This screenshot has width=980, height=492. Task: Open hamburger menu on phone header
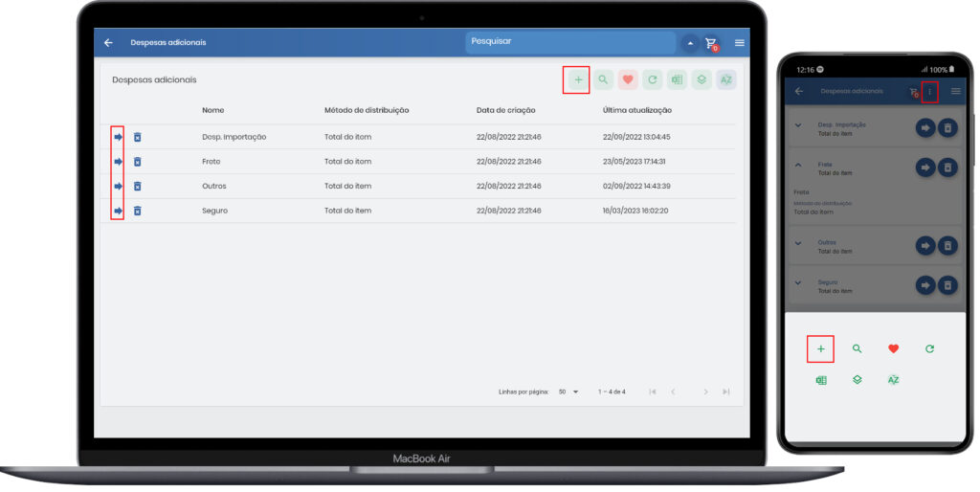956,91
